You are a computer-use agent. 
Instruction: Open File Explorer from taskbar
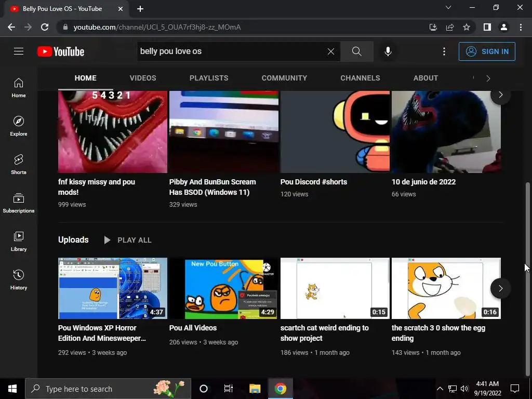(x=255, y=389)
